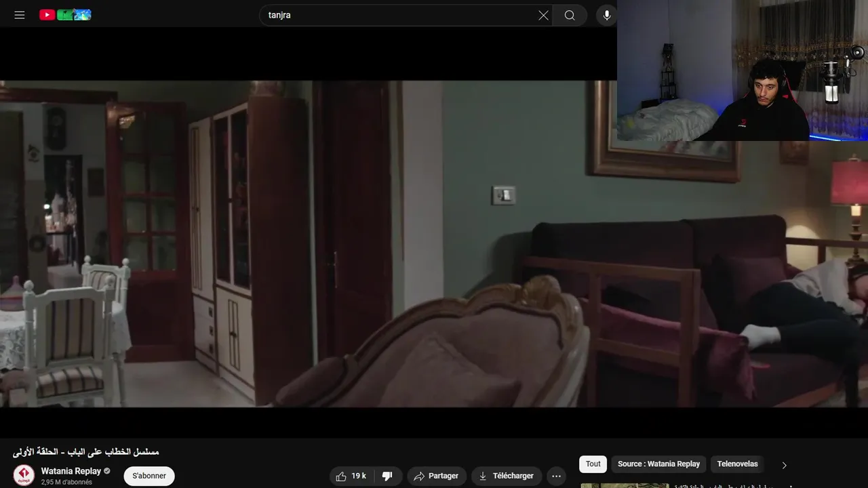Open Watania Replay channel avatar

tap(24, 475)
